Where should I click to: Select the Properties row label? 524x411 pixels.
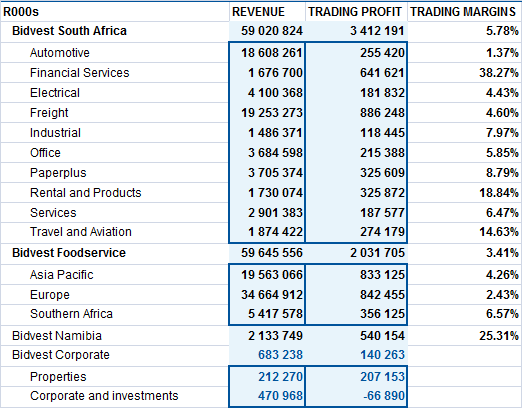tap(58, 377)
